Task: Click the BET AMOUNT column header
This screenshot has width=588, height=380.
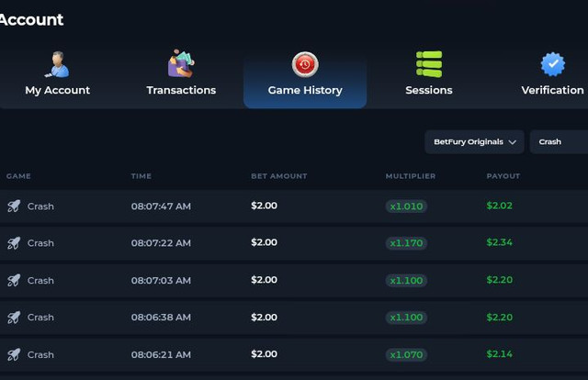Action: [279, 176]
